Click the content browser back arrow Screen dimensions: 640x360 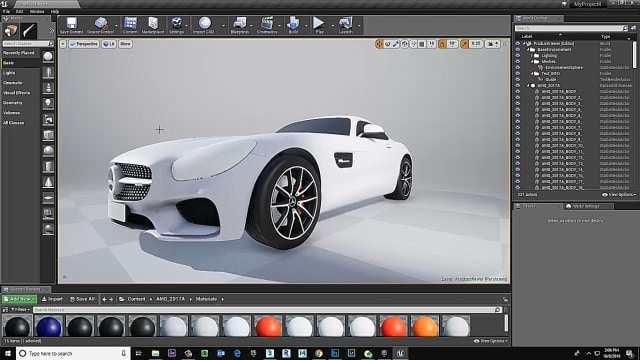pos(104,299)
